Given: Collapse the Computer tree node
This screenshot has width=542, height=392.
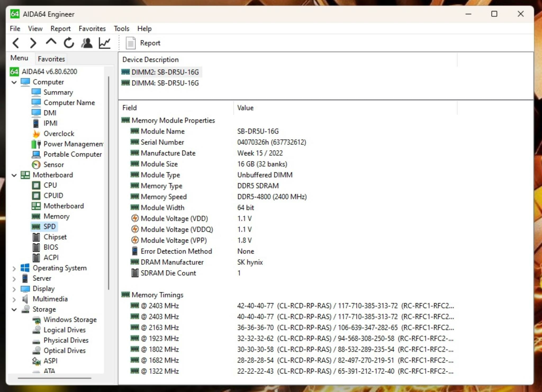Looking at the screenshot, I should coord(14,82).
